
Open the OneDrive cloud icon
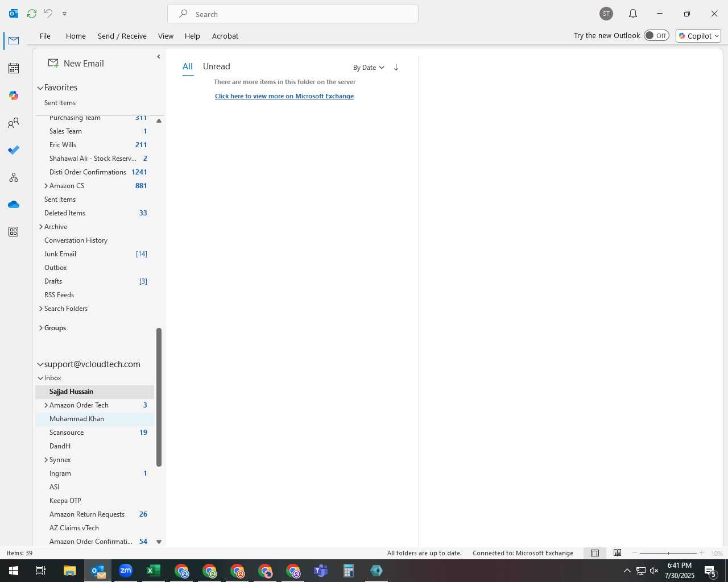coord(14,205)
